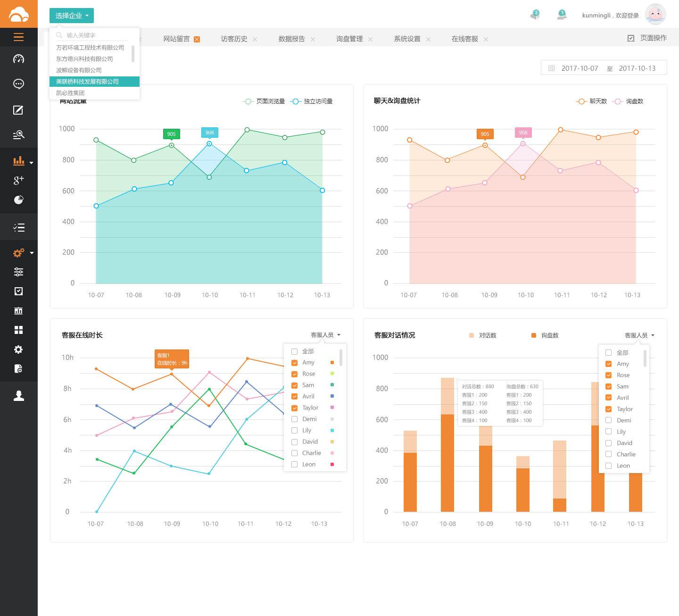Check David in conversation filter list
Image resolution: width=679 pixels, height=616 pixels.
click(609, 443)
